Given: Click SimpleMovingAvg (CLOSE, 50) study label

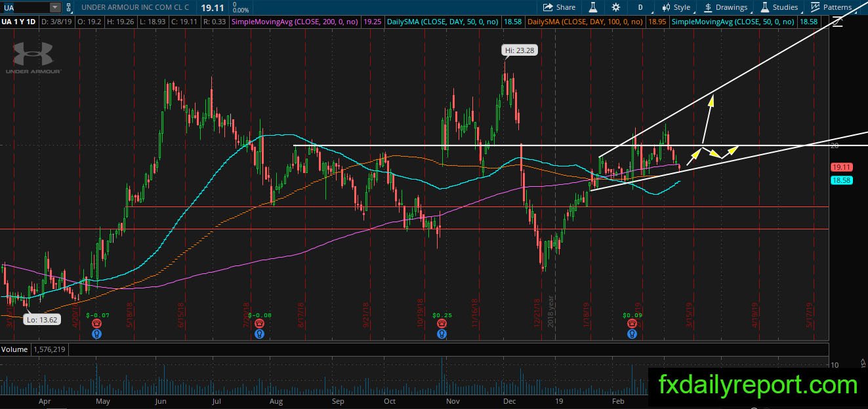Looking at the screenshot, I should [734, 22].
